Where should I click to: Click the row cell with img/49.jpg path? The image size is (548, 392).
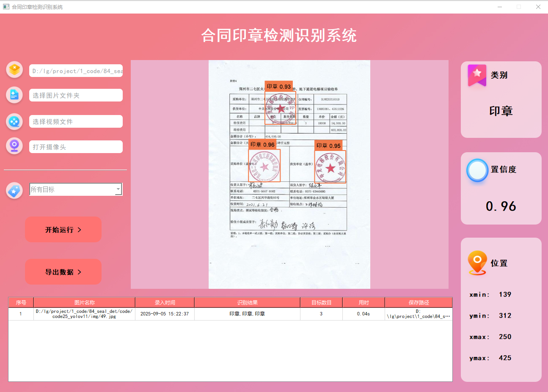pos(84,314)
